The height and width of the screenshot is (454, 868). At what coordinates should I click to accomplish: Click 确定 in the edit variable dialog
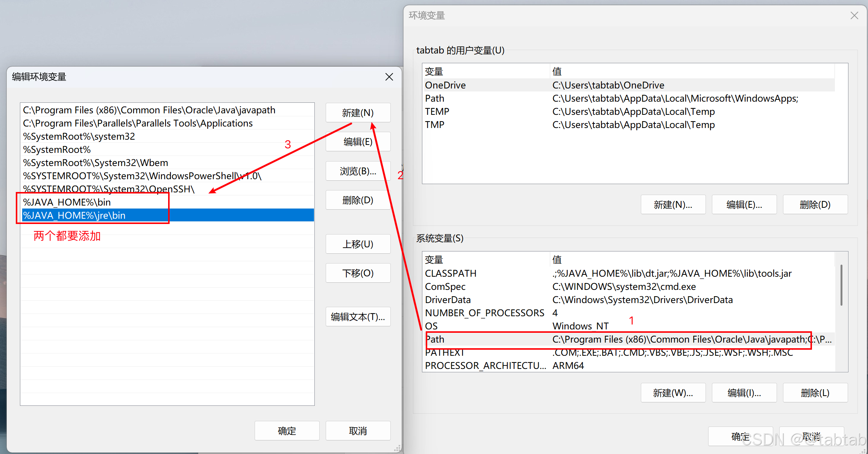point(287,431)
